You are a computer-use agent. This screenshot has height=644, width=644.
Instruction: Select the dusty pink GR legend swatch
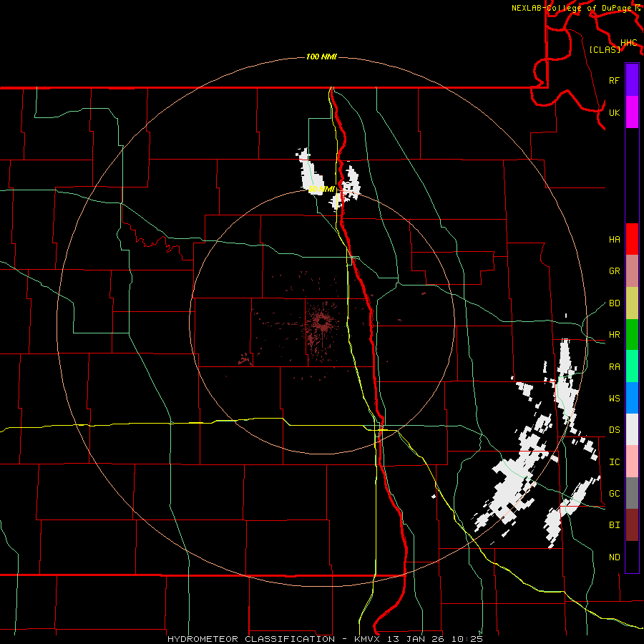pyautogui.click(x=632, y=270)
